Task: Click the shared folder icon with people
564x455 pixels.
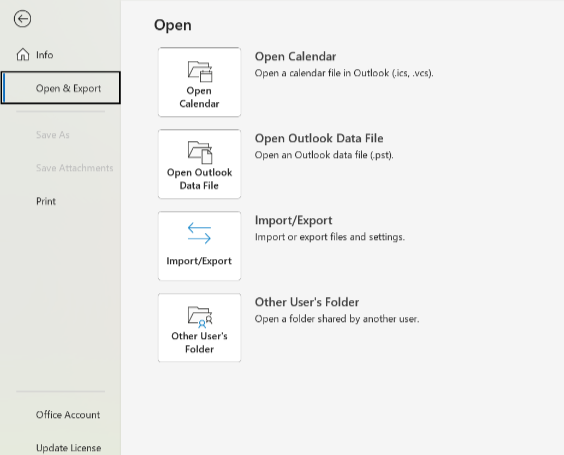Action: click(x=200, y=317)
